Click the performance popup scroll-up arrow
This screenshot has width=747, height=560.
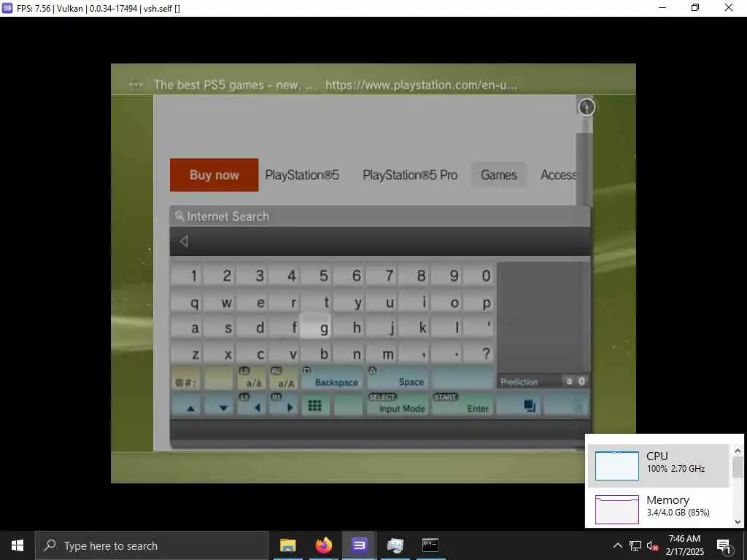738,450
